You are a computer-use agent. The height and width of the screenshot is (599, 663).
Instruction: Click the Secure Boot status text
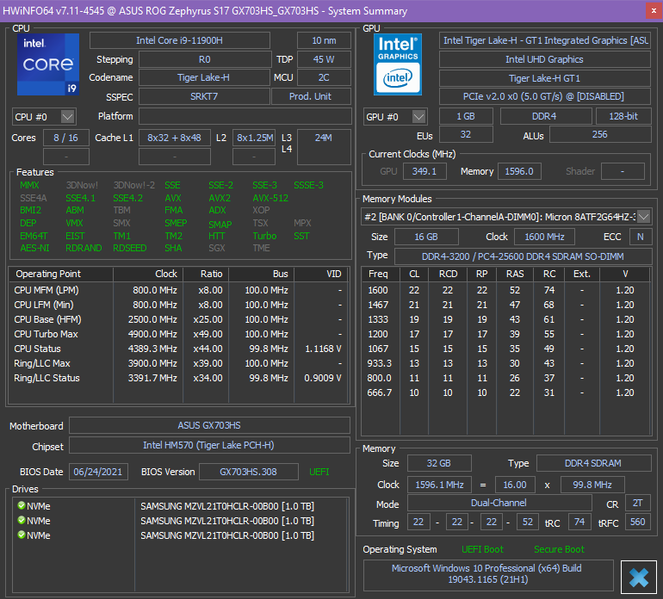[561, 549]
